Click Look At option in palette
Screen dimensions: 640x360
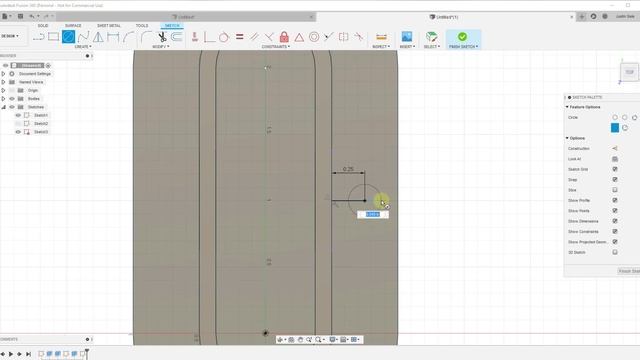(x=615, y=159)
